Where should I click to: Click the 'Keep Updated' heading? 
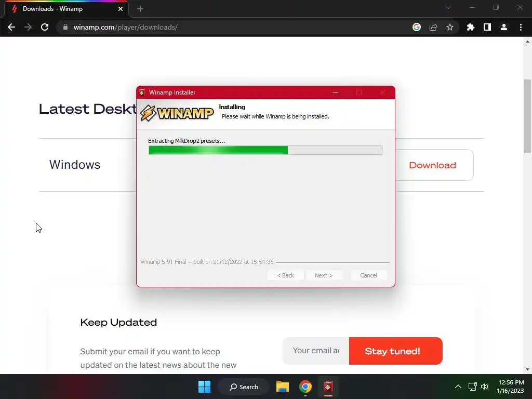[x=118, y=322]
